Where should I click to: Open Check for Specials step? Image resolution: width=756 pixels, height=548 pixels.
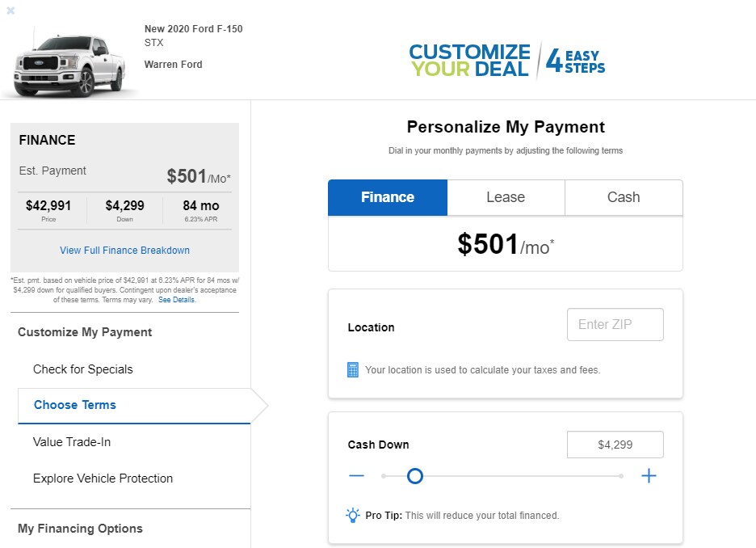(x=83, y=369)
